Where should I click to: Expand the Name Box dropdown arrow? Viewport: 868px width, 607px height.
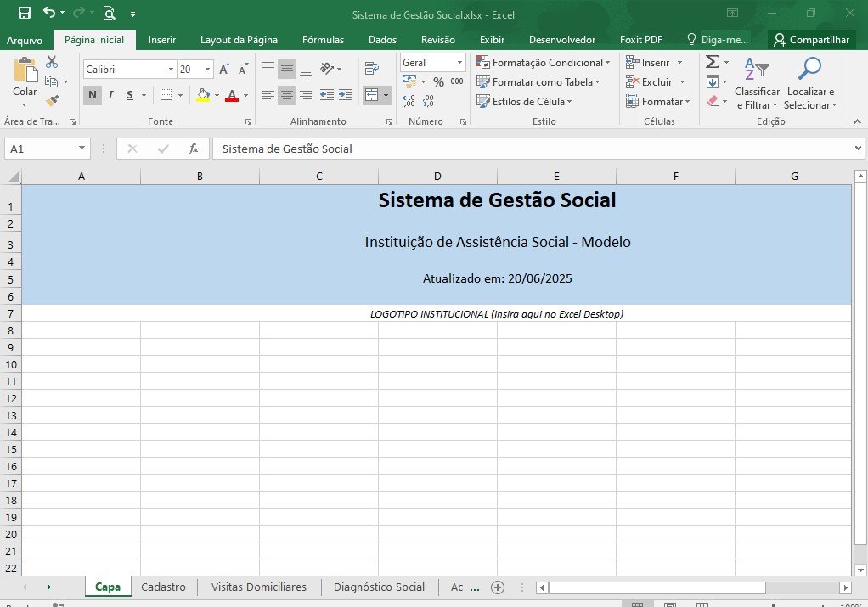click(82, 149)
